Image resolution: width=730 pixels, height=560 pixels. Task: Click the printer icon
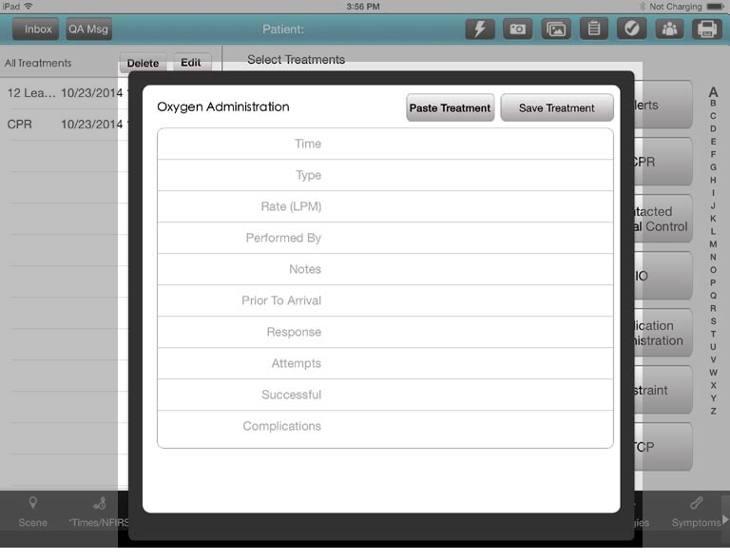click(x=706, y=29)
